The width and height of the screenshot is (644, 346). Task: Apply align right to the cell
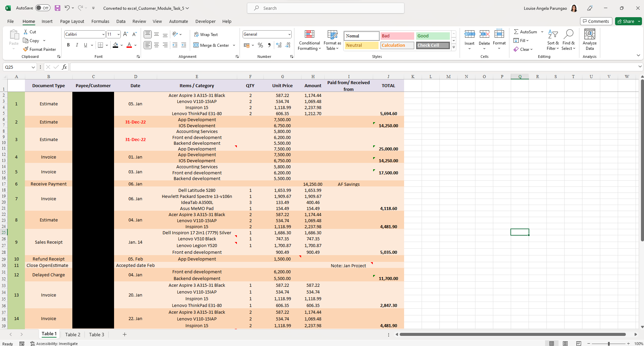[x=165, y=45]
